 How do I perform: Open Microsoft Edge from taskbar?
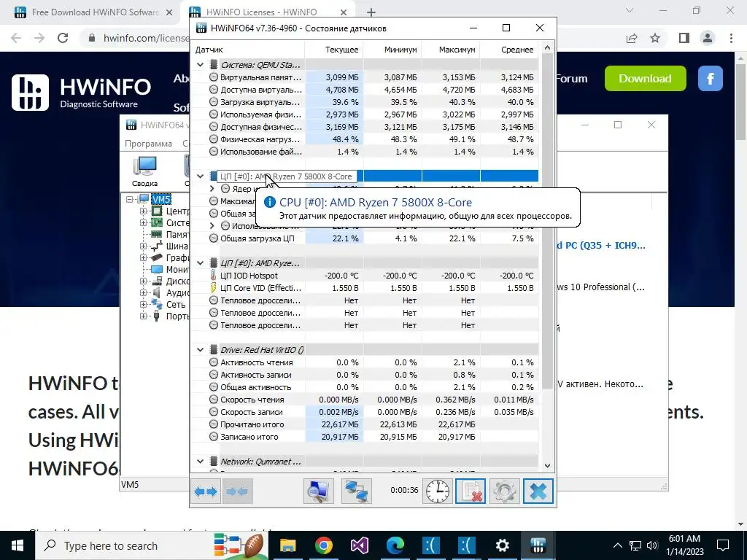pyautogui.click(x=395, y=545)
